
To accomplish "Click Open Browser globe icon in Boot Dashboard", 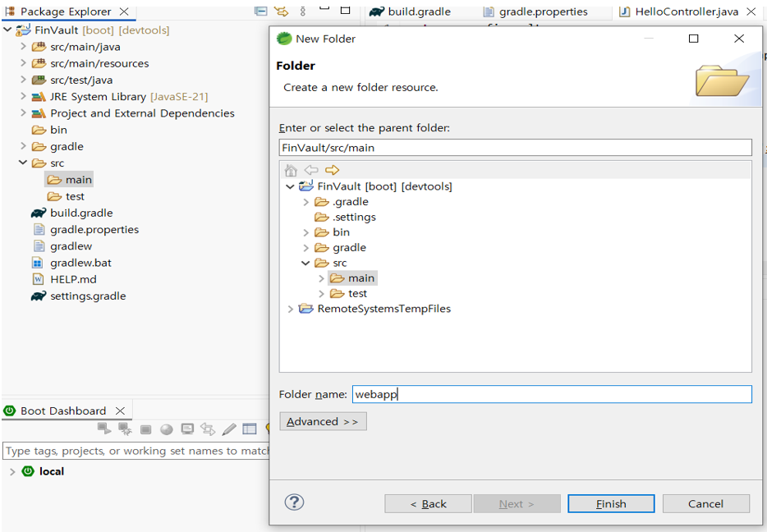I will (167, 429).
